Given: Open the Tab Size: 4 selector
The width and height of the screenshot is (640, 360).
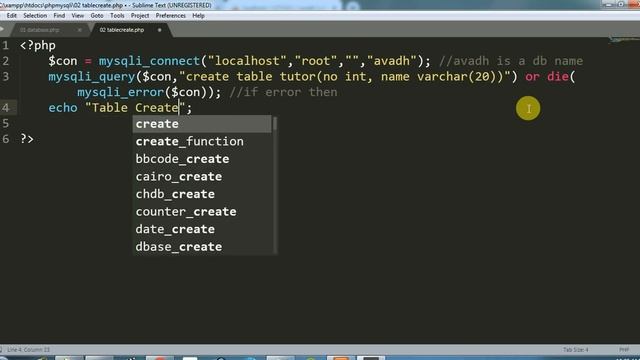Looking at the screenshot, I should click(x=576, y=350).
